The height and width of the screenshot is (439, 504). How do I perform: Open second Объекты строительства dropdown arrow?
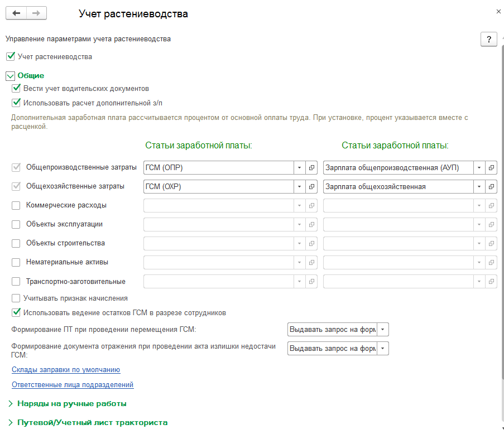[x=479, y=243]
